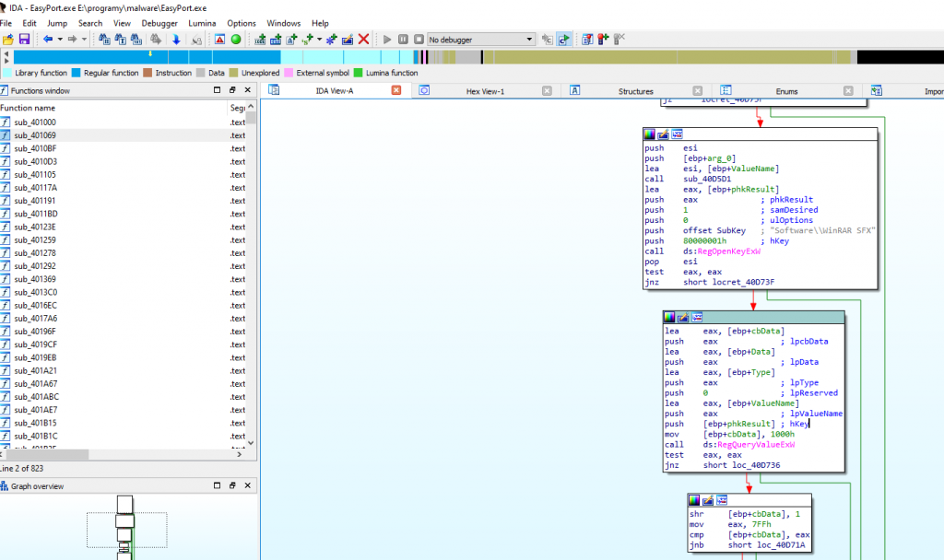Select function sub_401000 in the list
This screenshot has width=944, height=560.
coord(123,122)
